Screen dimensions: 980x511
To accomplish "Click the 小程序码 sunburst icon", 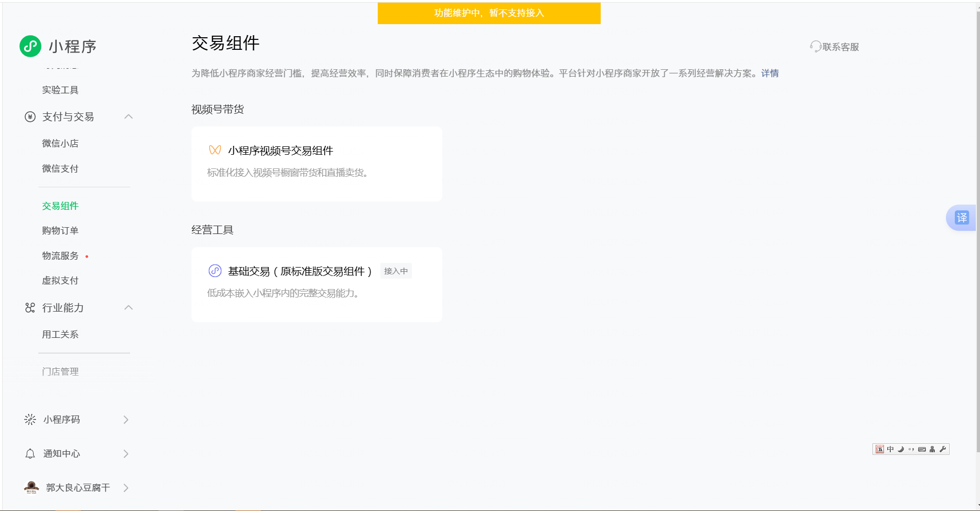I will [x=30, y=419].
